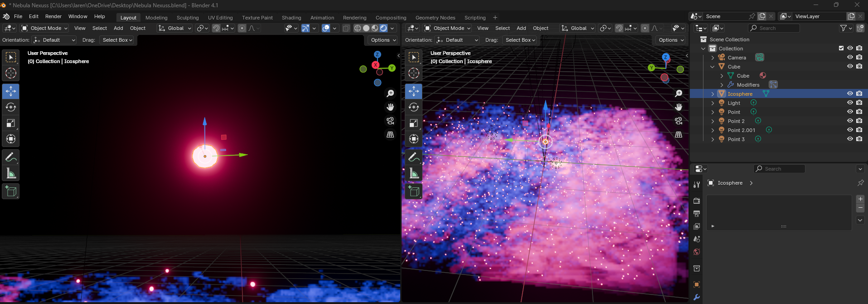
Task: Switch to the Shading workspace tab
Action: point(291,18)
